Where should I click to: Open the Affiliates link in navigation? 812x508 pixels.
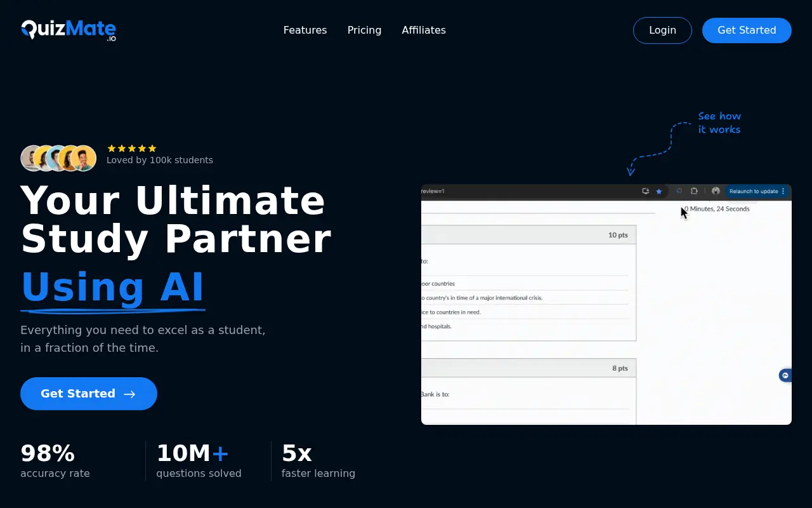pyautogui.click(x=424, y=30)
